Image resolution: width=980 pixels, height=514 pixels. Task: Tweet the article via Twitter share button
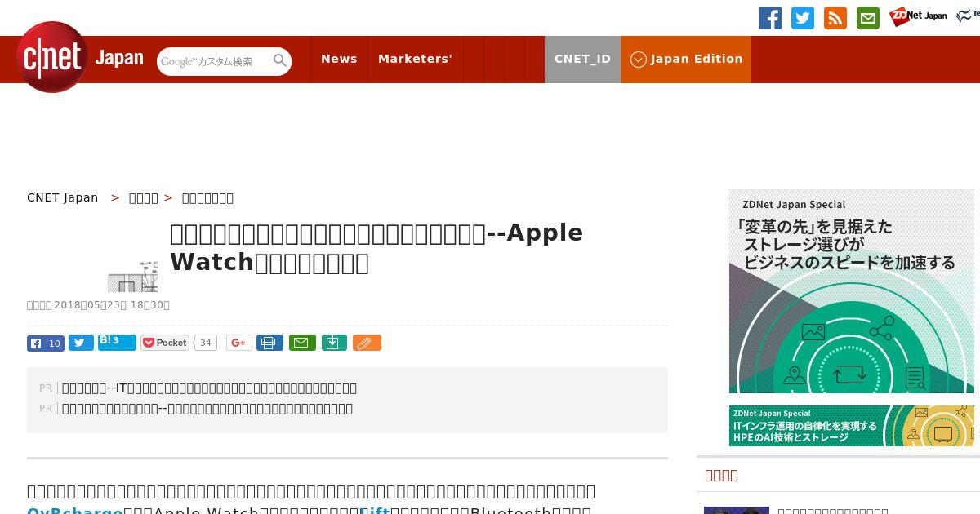(81, 343)
